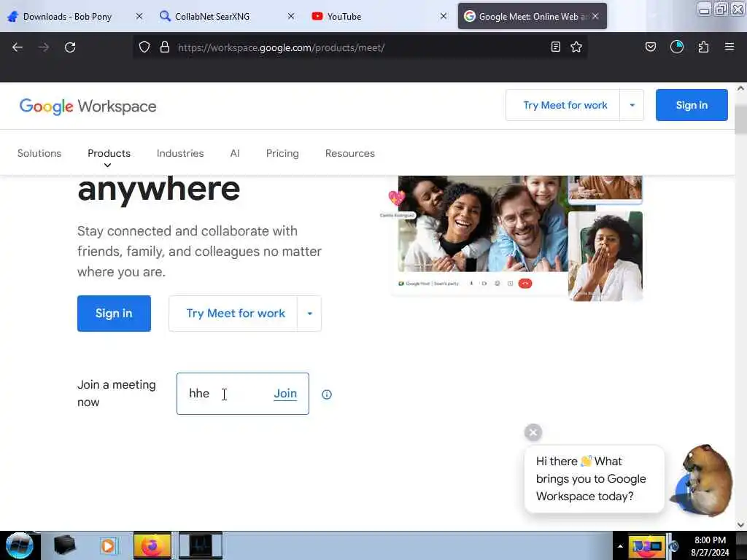The height and width of the screenshot is (560, 747).
Task: Open the Extensions puzzle icon
Action: pos(703,47)
